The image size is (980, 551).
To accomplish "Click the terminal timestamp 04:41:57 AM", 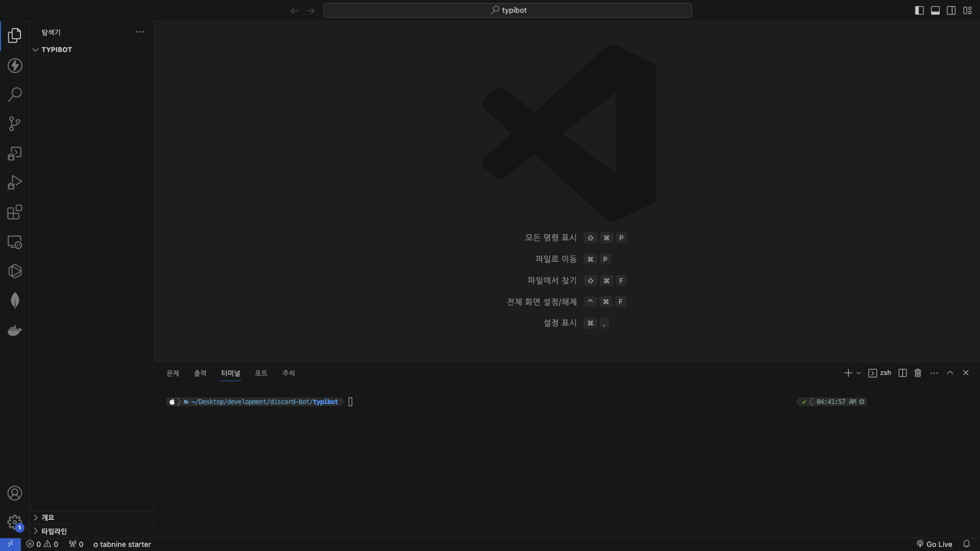I will [x=836, y=402].
